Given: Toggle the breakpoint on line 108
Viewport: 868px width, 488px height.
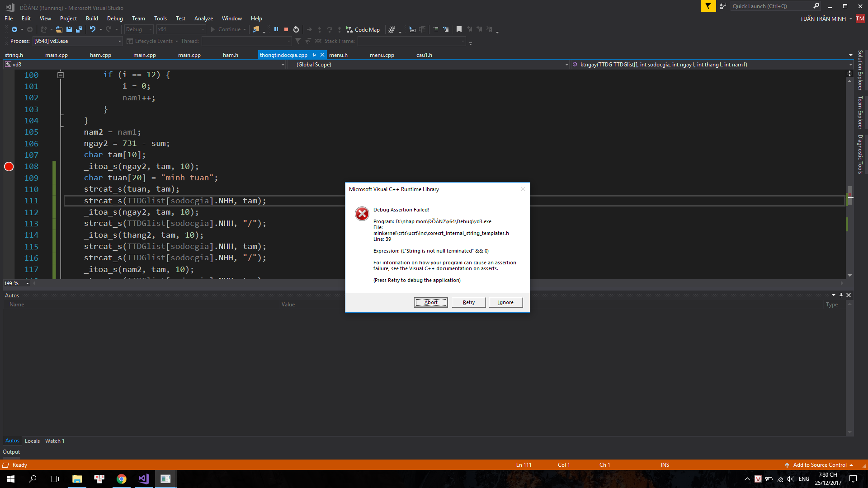Looking at the screenshot, I should click(9, 167).
